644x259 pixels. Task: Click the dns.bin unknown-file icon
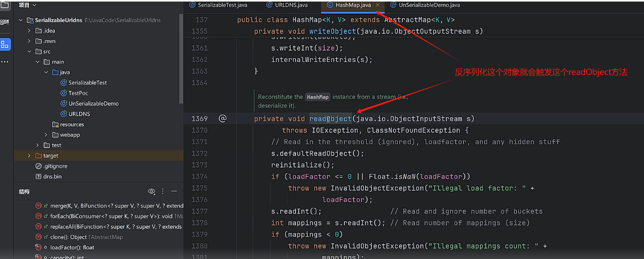(x=38, y=176)
